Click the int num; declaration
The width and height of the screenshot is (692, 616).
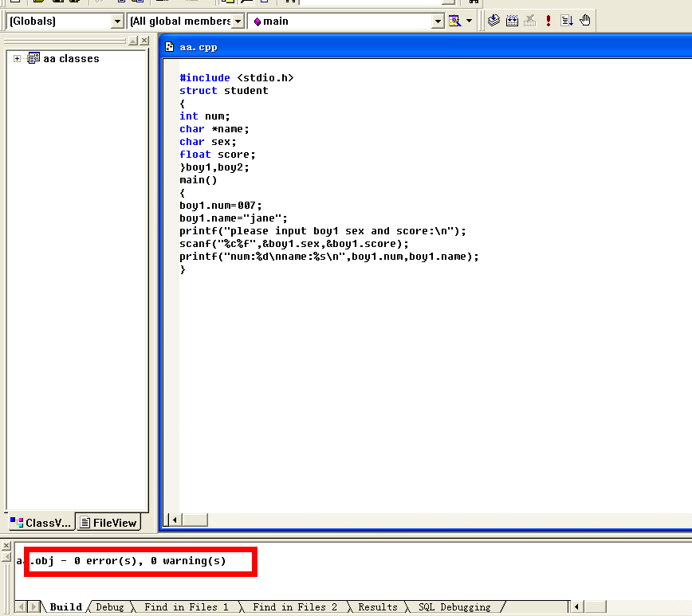point(205,116)
